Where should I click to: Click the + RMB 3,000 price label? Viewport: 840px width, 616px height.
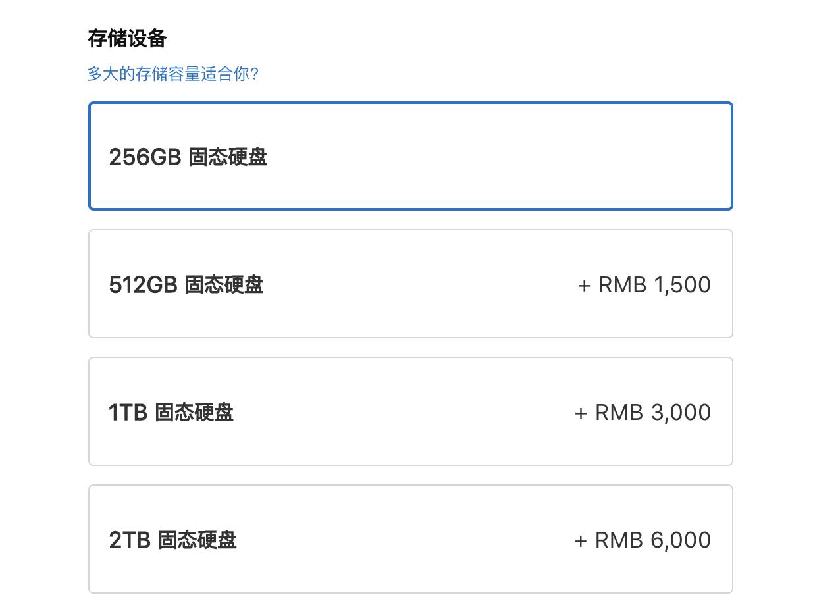642,412
